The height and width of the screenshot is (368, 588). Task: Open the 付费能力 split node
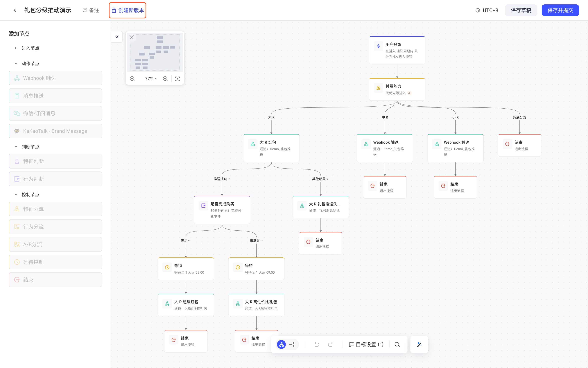click(397, 89)
